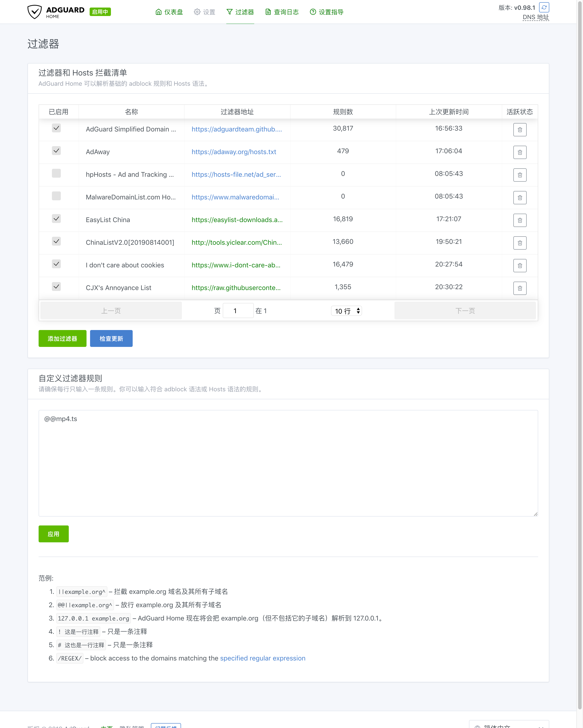Delete the AdAway filter via trash icon
Viewport: 583px width, 728px height.
[520, 152]
